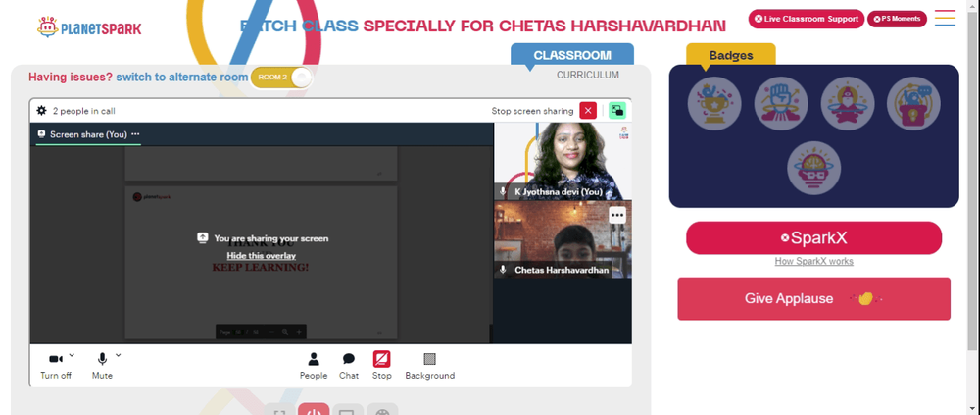Screen dimensions: 980x415
Task: Click 'switch to alternate room' text
Action: tap(182, 77)
